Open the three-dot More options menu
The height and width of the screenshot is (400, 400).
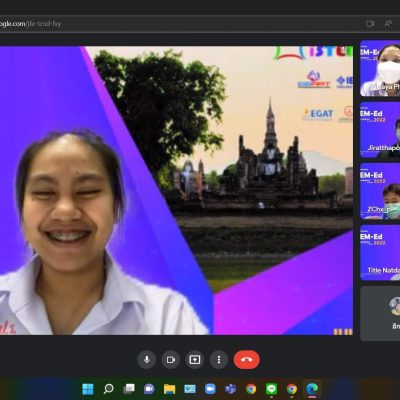click(219, 360)
